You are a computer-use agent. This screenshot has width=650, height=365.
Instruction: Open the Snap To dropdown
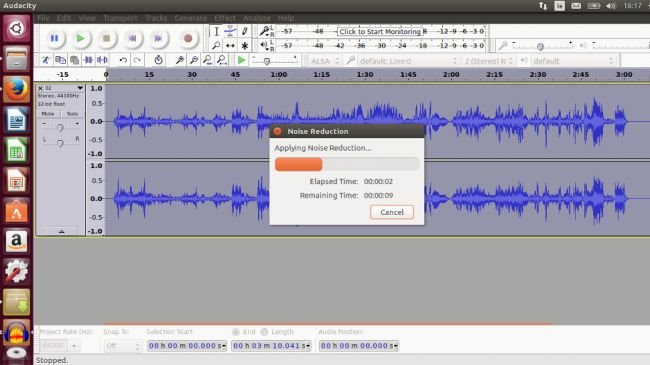[x=123, y=346]
